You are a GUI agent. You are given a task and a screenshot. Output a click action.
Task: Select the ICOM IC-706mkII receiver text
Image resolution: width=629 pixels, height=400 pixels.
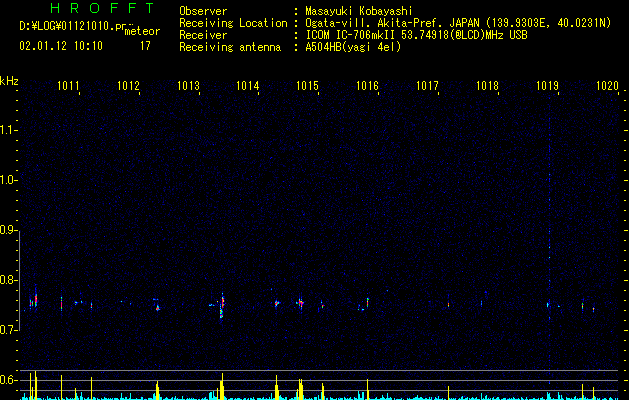416,35
